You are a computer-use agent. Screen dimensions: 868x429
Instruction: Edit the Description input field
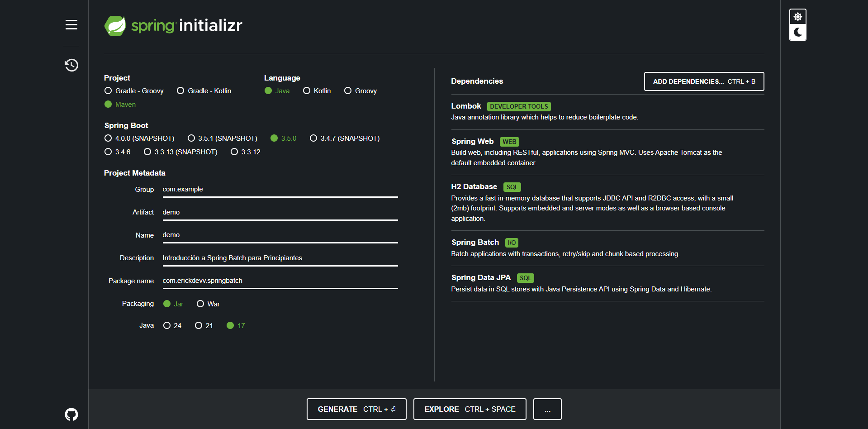(x=280, y=258)
